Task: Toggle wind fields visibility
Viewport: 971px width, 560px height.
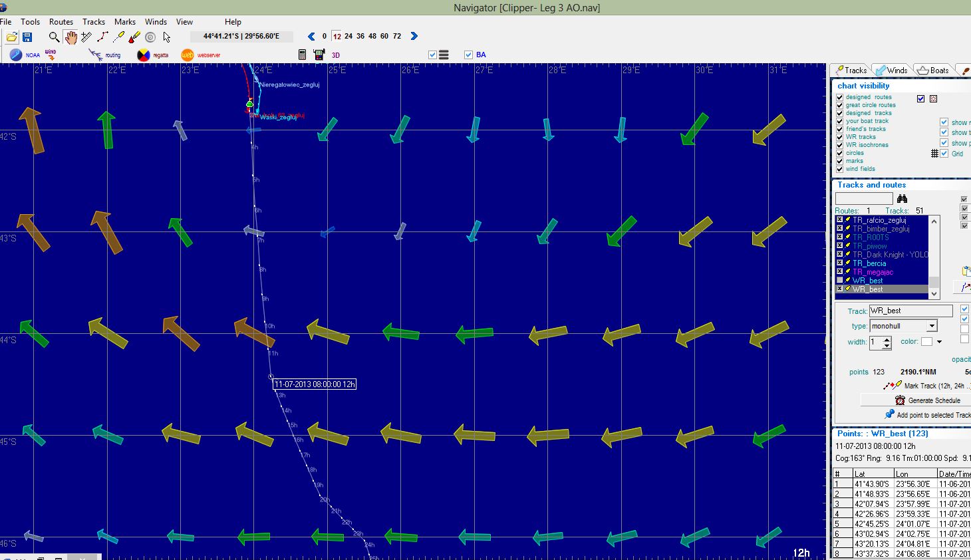Action: tap(839, 169)
